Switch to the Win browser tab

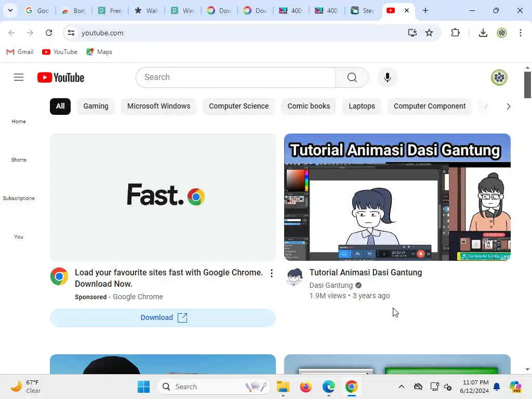coord(182,10)
